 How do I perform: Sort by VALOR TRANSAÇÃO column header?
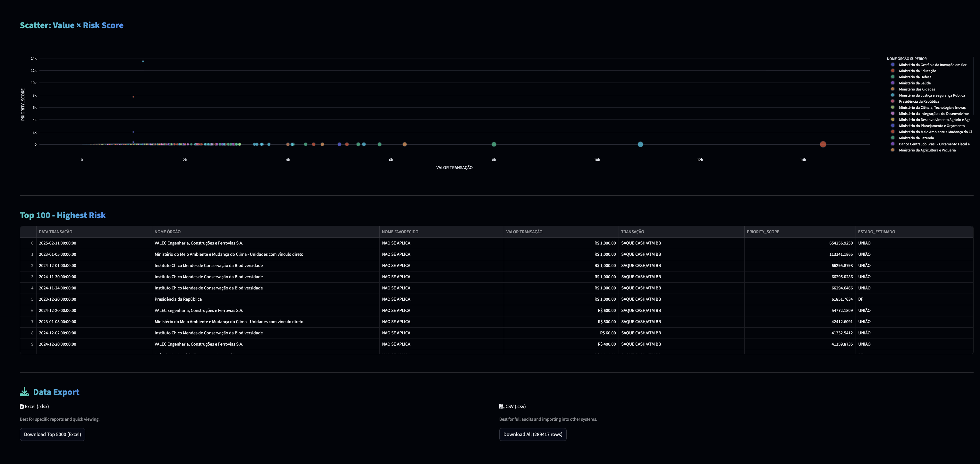pos(524,232)
